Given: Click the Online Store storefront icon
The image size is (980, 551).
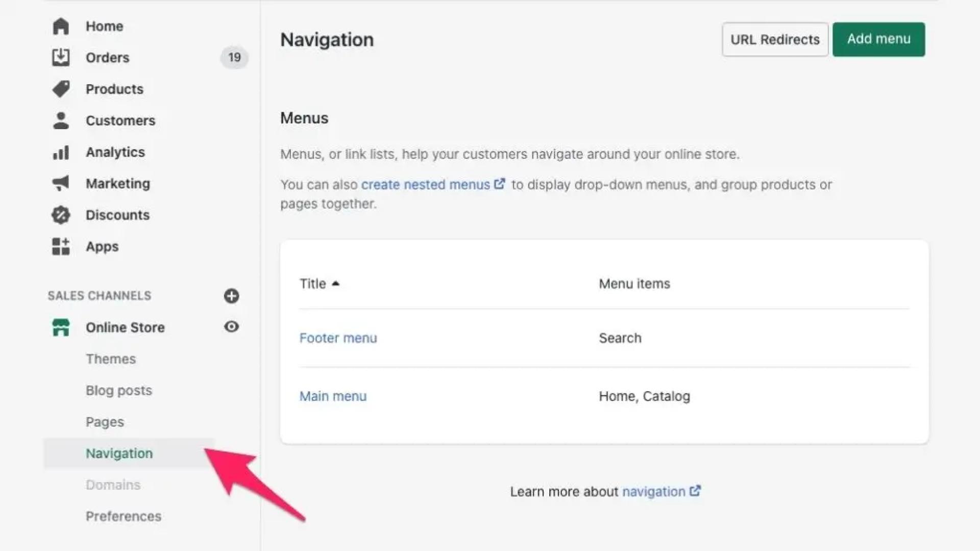Looking at the screenshot, I should [x=61, y=327].
